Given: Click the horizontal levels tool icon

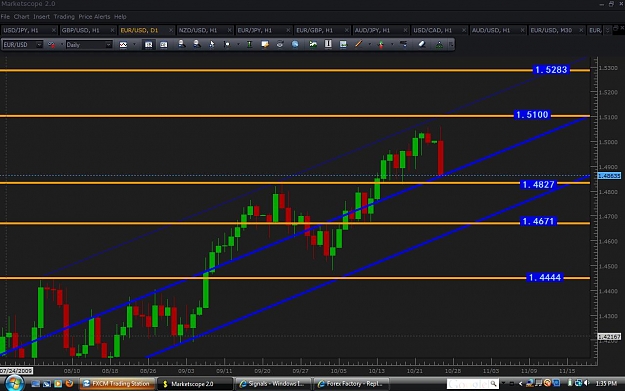Looking at the screenshot, I should (403, 44).
